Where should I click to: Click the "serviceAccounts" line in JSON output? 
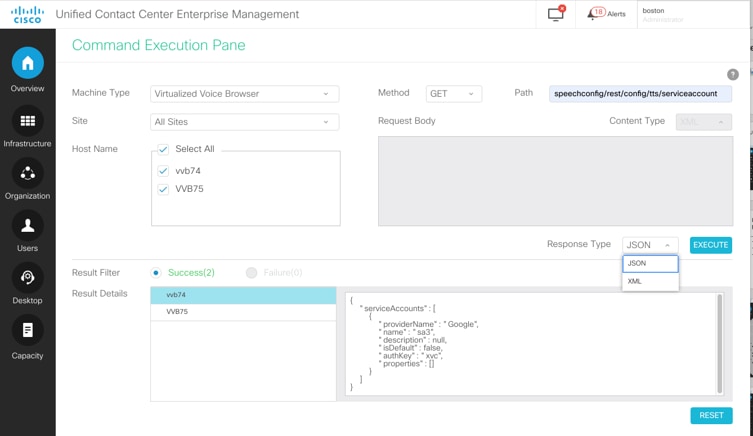pos(398,308)
